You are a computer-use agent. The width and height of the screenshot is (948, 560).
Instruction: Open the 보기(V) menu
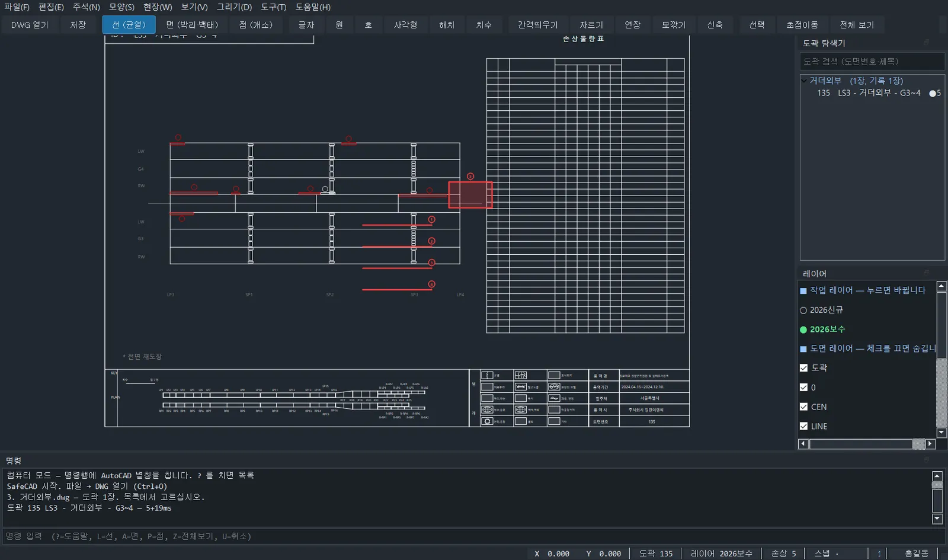pyautogui.click(x=194, y=7)
